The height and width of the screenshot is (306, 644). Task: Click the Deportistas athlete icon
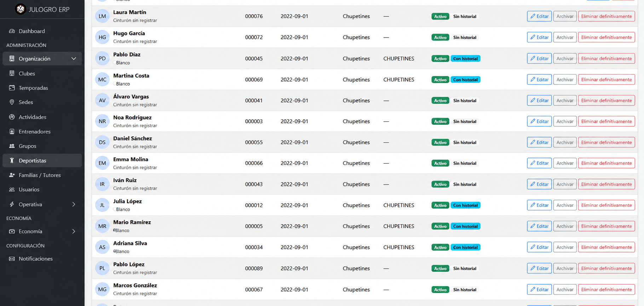(12, 160)
